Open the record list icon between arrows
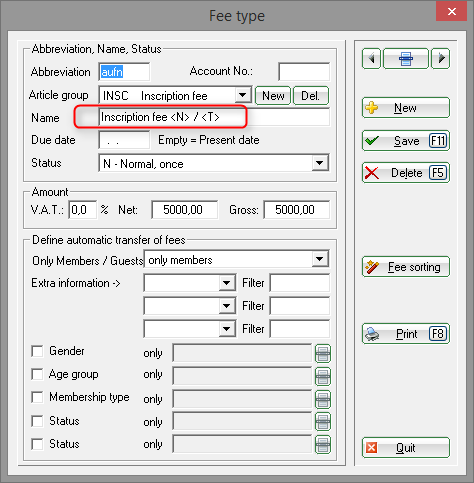This screenshot has width=474, height=483. click(x=406, y=59)
